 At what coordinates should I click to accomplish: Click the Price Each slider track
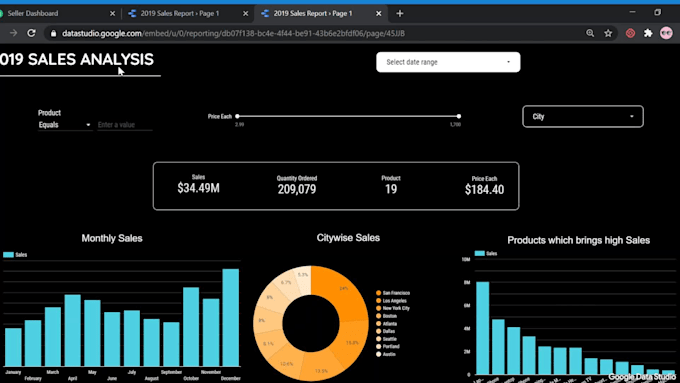click(x=348, y=116)
